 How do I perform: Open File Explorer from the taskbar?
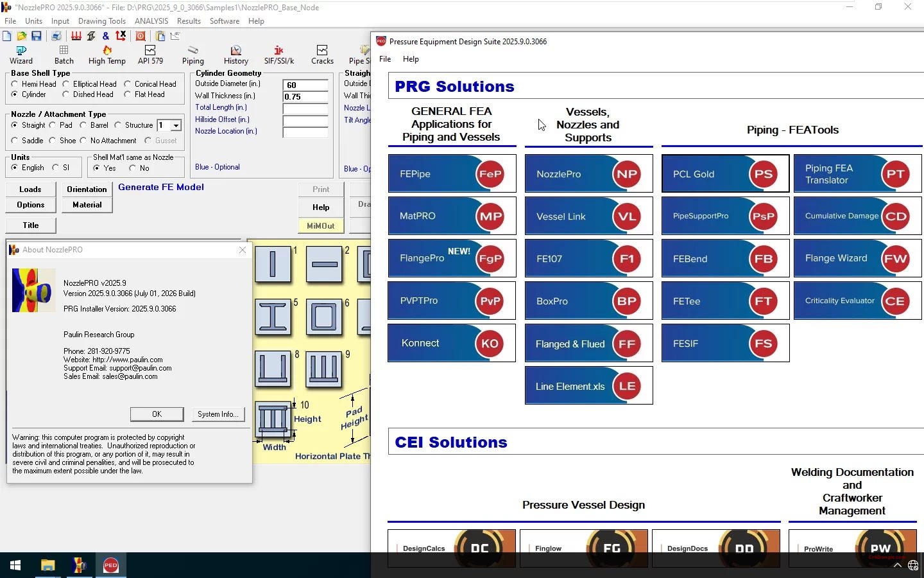pyautogui.click(x=47, y=565)
